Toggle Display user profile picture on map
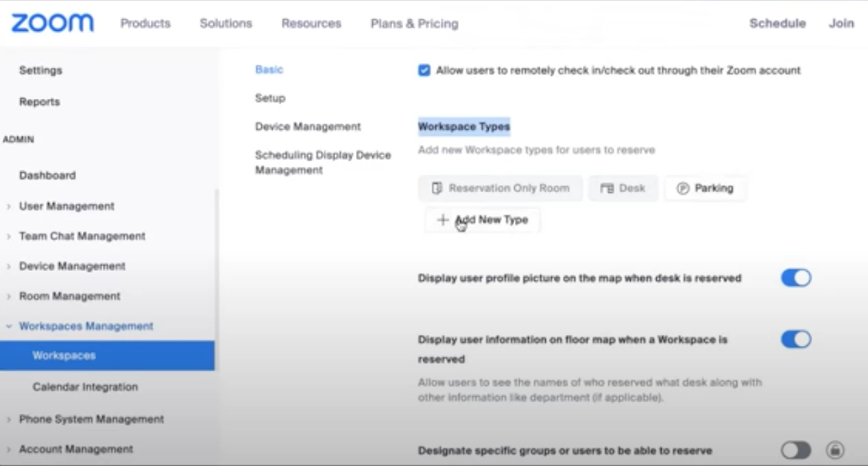868x466 pixels. [796, 278]
